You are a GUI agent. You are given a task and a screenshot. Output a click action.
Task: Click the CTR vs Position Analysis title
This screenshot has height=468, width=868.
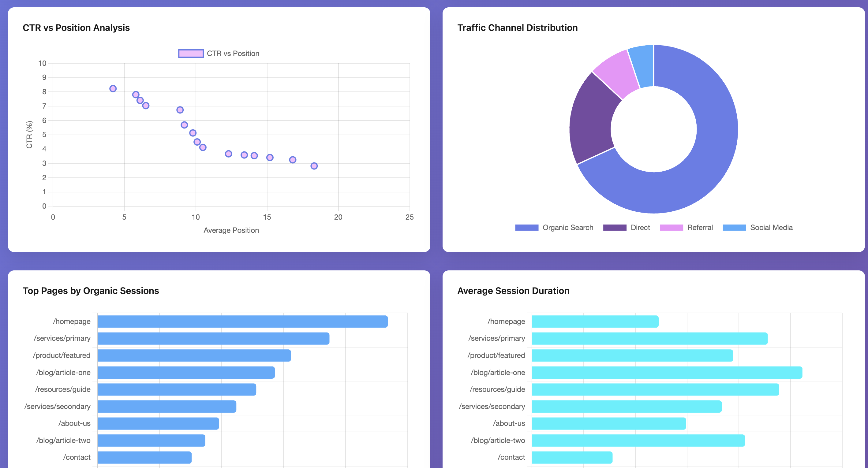(76, 28)
